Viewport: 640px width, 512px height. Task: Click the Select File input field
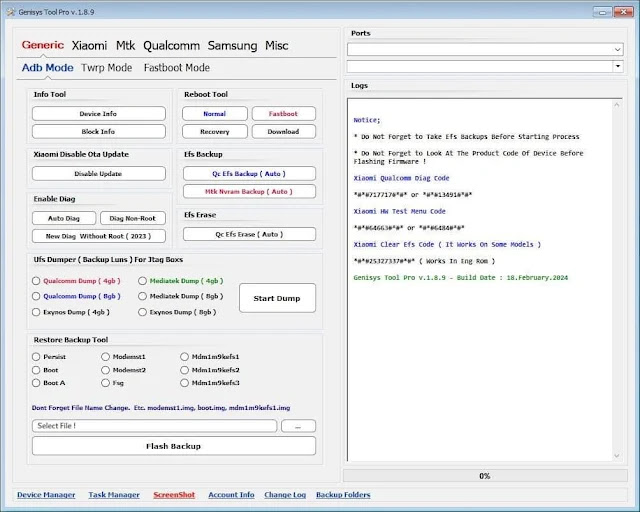click(x=154, y=426)
